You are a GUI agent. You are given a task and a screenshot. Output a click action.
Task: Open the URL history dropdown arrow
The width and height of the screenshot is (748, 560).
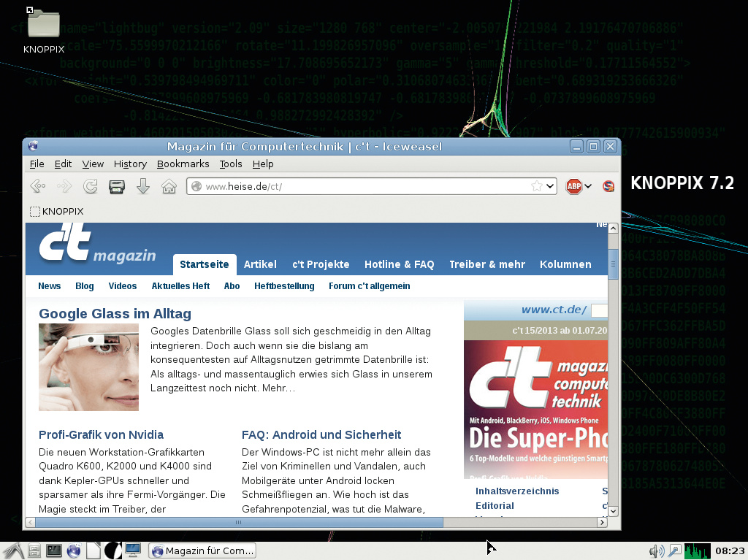pyautogui.click(x=550, y=186)
